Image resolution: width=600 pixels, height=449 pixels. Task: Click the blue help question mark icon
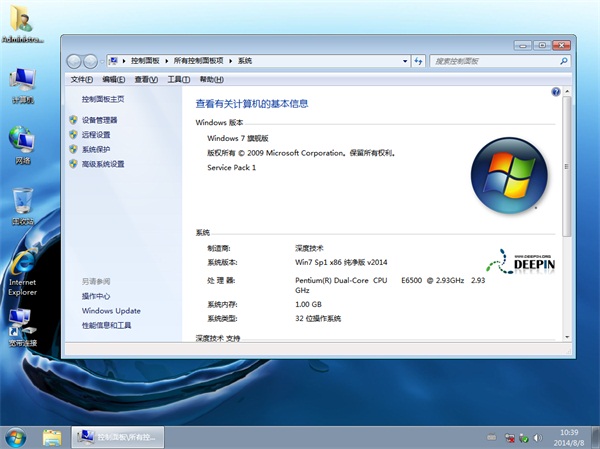(x=556, y=92)
